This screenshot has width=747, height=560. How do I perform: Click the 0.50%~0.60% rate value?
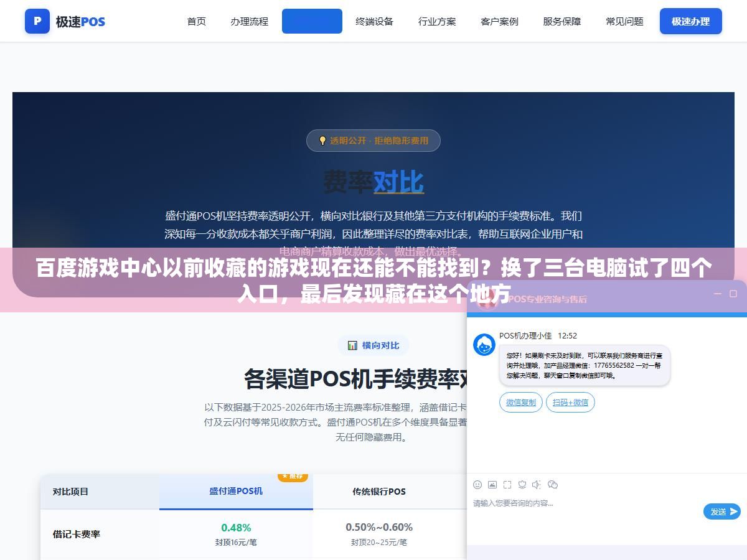click(379, 527)
